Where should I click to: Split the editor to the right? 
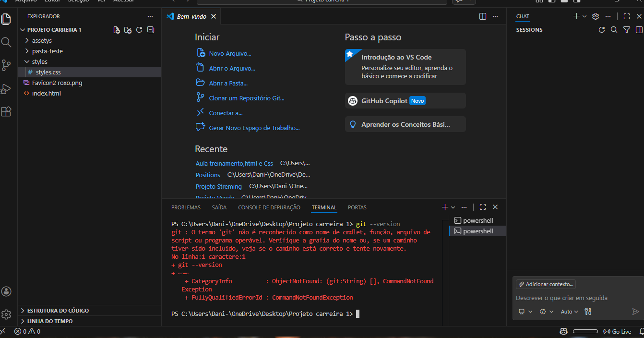483,16
